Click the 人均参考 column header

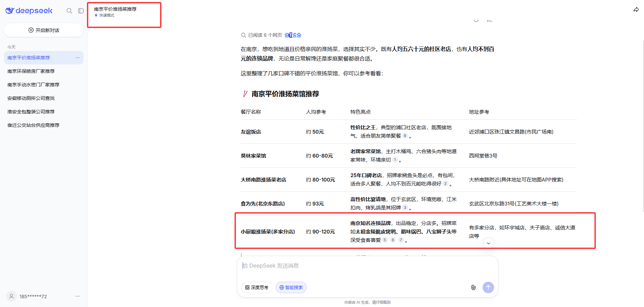point(316,112)
